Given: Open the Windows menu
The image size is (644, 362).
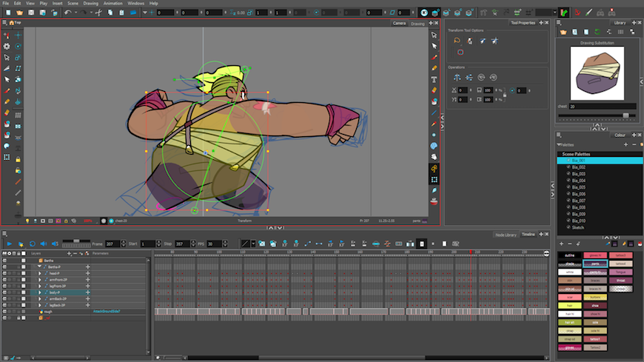Looking at the screenshot, I should coord(136,3).
